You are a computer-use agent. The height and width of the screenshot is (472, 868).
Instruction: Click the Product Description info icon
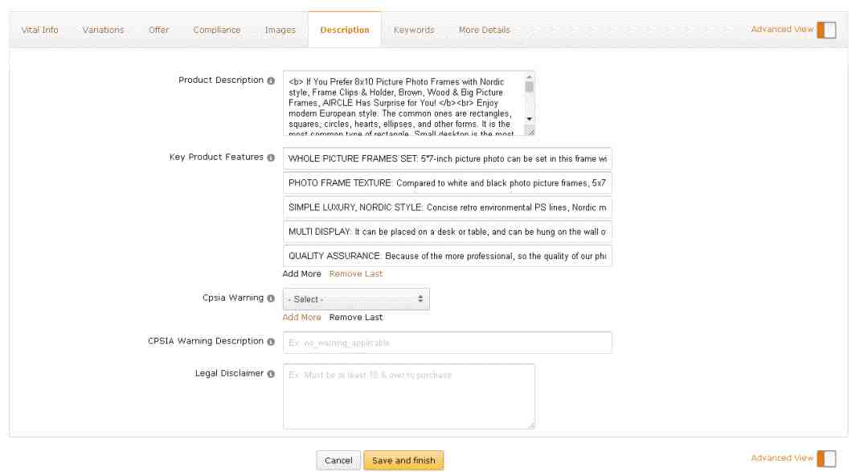pyautogui.click(x=271, y=81)
